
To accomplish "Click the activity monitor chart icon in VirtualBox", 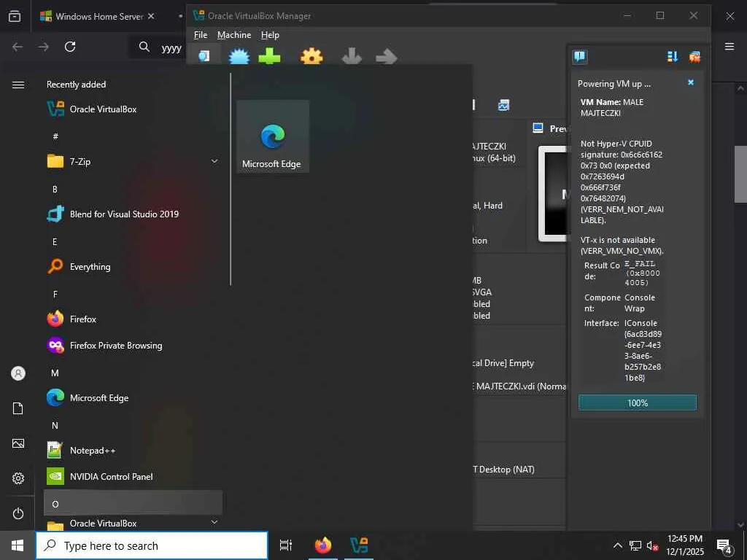I will pos(503,105).
